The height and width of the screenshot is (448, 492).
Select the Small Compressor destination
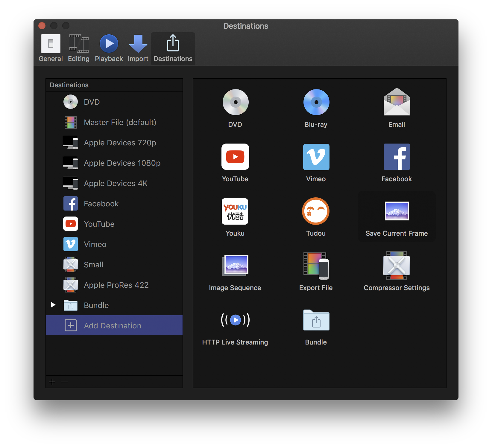pyautogui.click(x=114, y=265)
